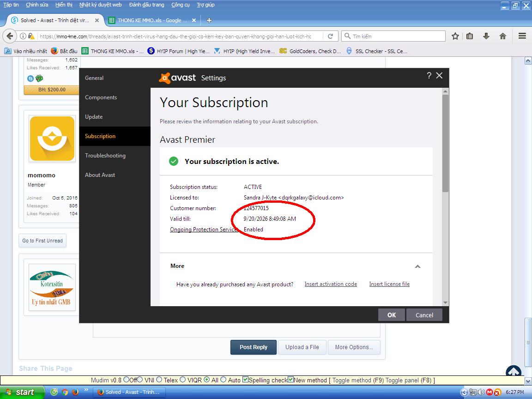Image resolution: width=532 pixels, height=399 pixels.
Task: Open the Đánh dấu trang menu
Action: 146,5
